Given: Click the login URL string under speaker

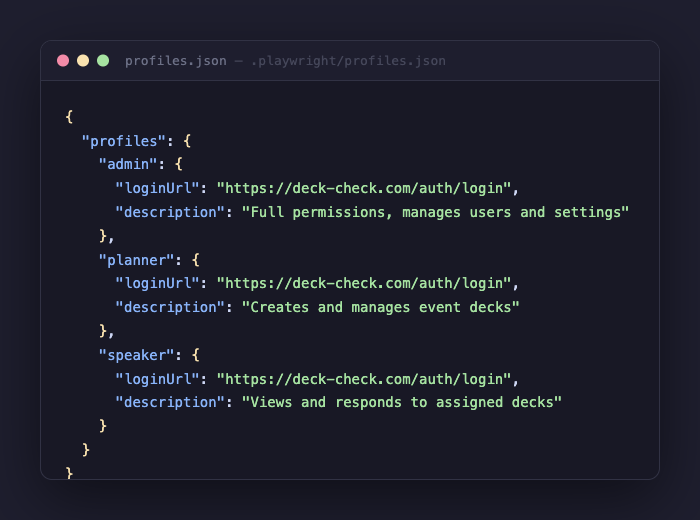Looking at the screenshot, I should tap(363, 379).
